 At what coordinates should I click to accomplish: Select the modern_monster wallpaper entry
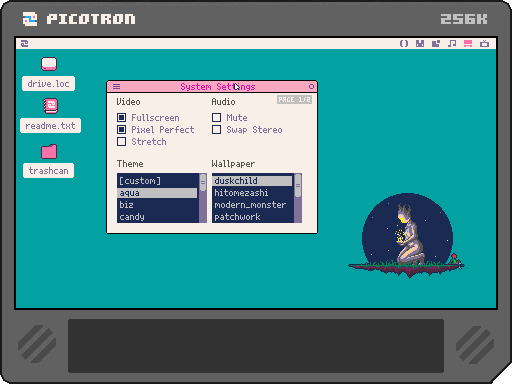[x=252, y=205]
